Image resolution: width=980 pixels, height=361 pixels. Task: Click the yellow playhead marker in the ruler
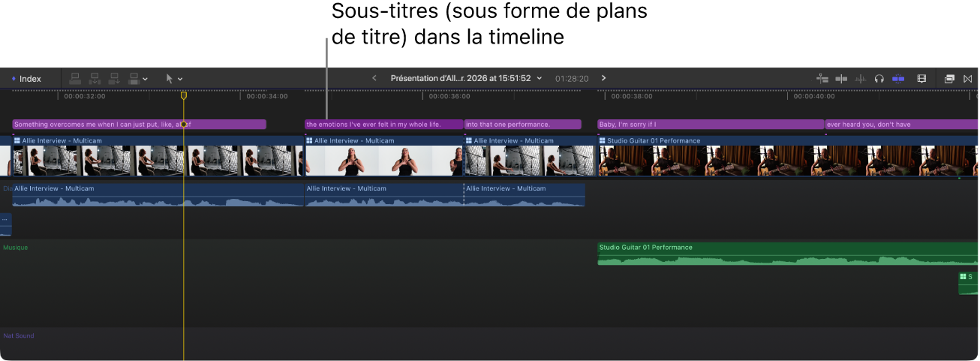(184, 96)
